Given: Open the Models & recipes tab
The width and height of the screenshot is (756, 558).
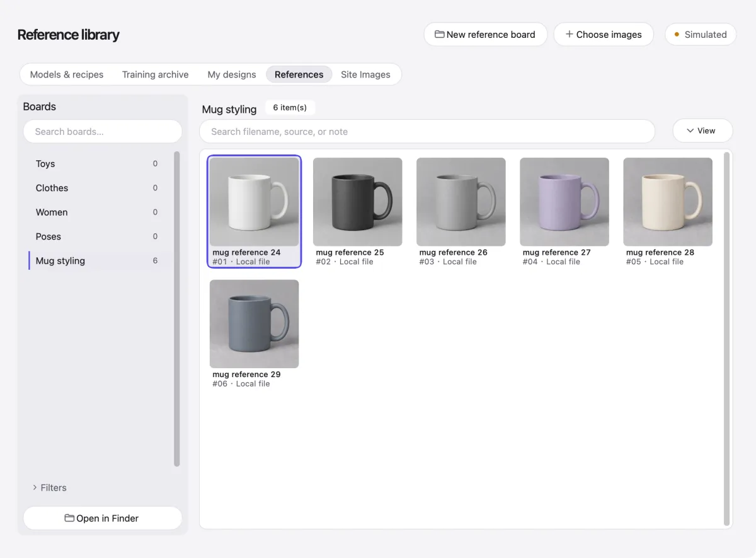Looking at the screenshot, I should 67,74.
